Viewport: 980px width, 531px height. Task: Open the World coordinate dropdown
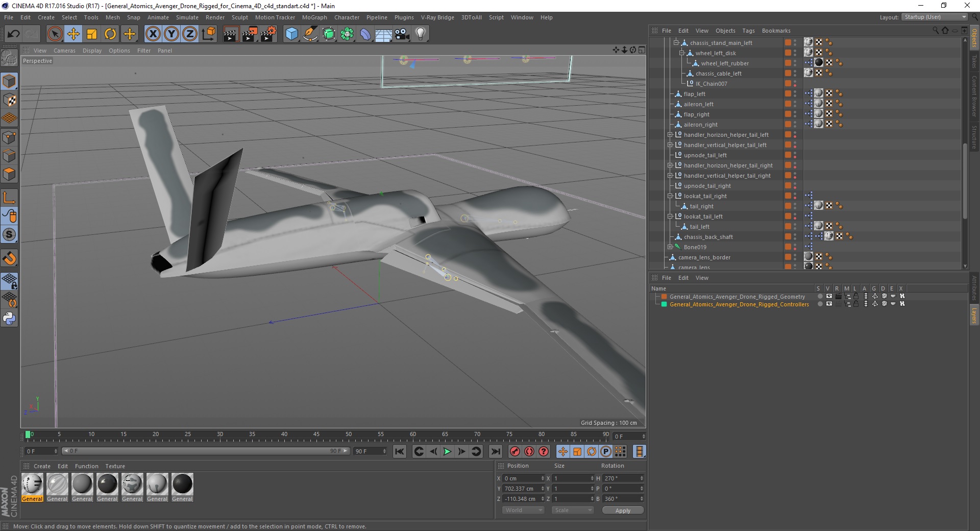(x=523, y=510)
